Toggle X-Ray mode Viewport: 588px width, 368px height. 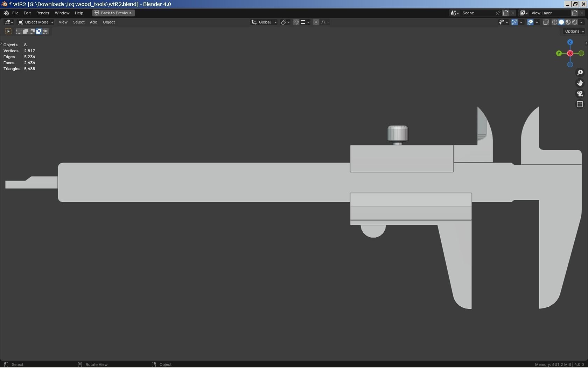point(546,22)
